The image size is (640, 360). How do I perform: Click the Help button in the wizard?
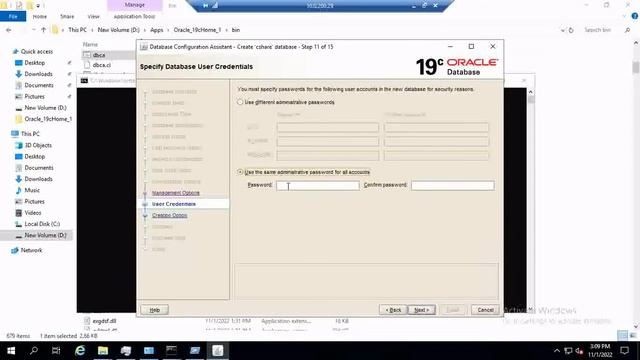[x=154, y=310]
